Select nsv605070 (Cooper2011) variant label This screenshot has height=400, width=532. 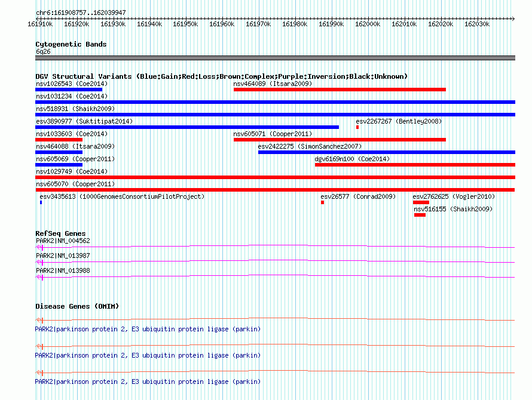(75, 184)
